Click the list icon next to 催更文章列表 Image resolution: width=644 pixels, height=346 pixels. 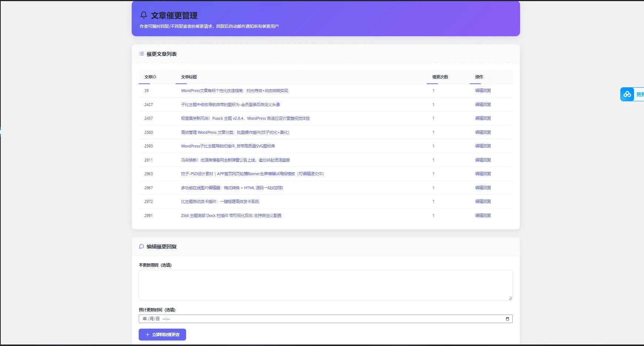[x=141, y=54]
